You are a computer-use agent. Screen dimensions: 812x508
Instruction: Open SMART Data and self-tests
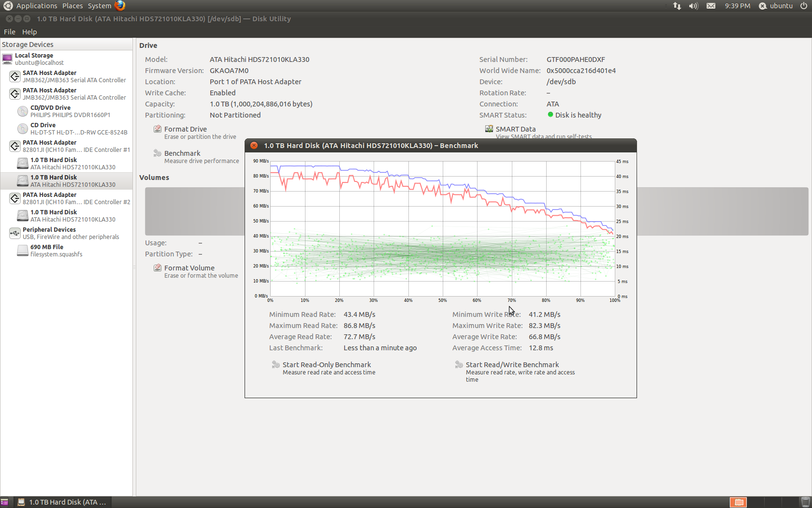point(538,132)
